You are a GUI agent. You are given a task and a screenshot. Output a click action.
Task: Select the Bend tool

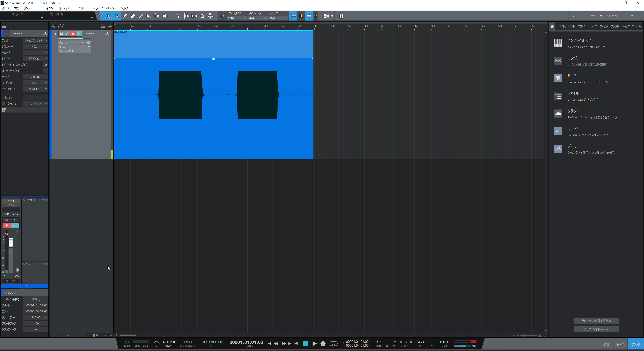click(157, 16)
